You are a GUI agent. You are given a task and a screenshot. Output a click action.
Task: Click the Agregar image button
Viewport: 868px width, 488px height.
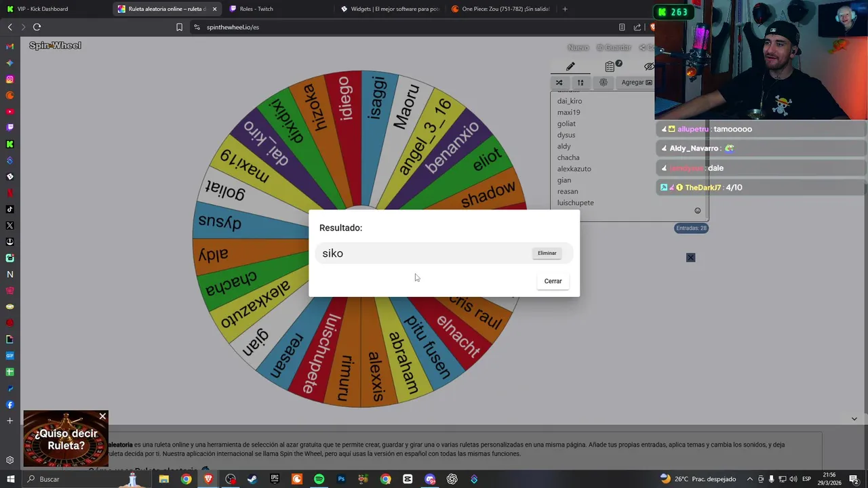(x=637, y=82)
